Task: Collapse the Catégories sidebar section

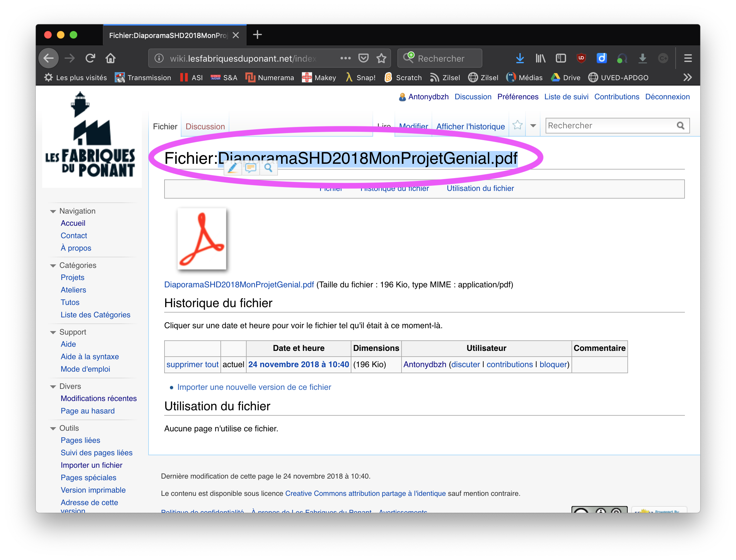Action: coord(53,266)
